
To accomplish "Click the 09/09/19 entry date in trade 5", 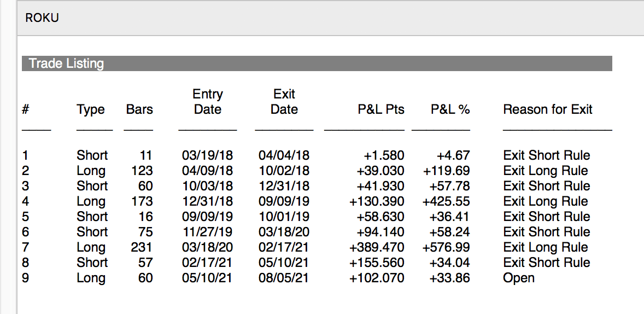I will [x=207, y=217].
